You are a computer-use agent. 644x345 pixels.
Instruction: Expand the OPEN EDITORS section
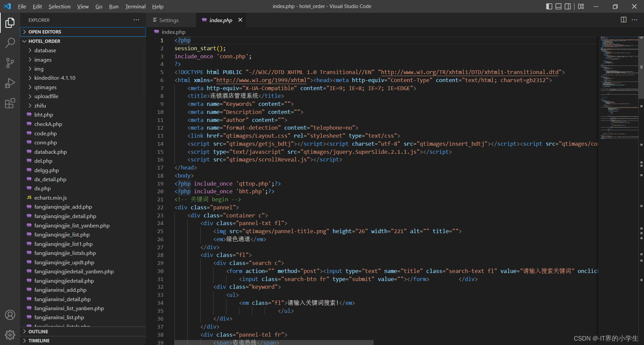click(83, 32)
